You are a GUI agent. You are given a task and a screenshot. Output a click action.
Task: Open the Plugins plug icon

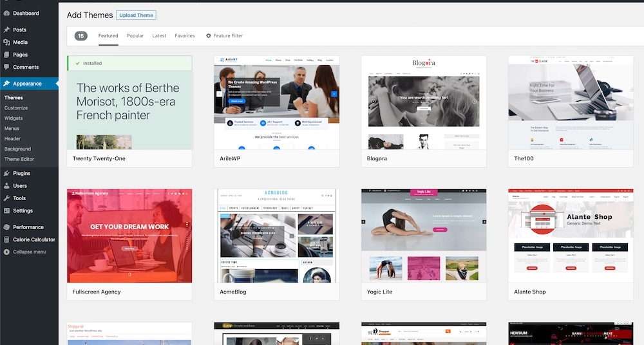(6, 173)
